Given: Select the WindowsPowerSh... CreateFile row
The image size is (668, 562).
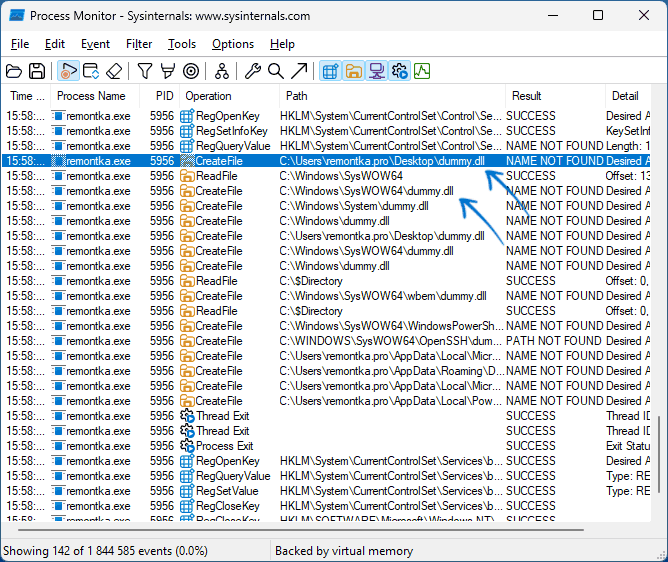Looking at the screenshot, I should (326, 326).
